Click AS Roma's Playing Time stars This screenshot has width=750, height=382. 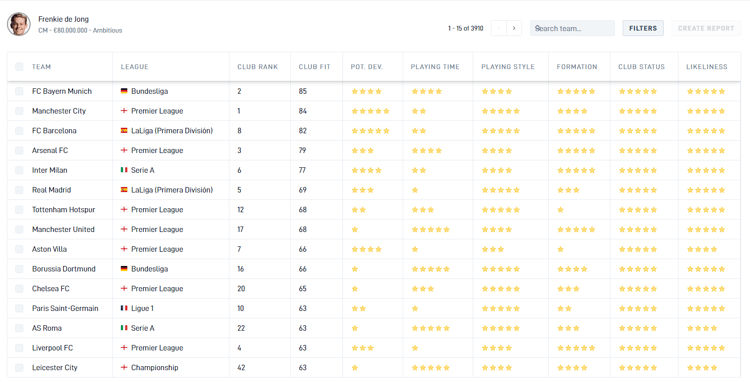(x=430, y=328)
